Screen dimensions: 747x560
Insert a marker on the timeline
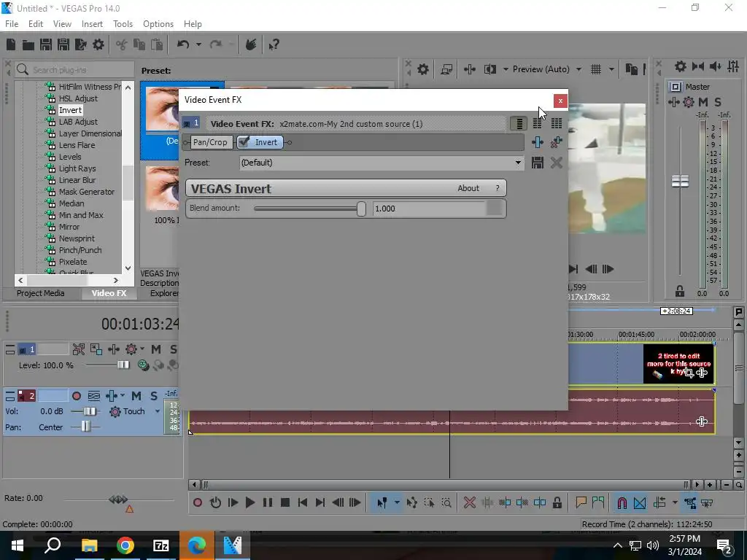click(581, 502)
